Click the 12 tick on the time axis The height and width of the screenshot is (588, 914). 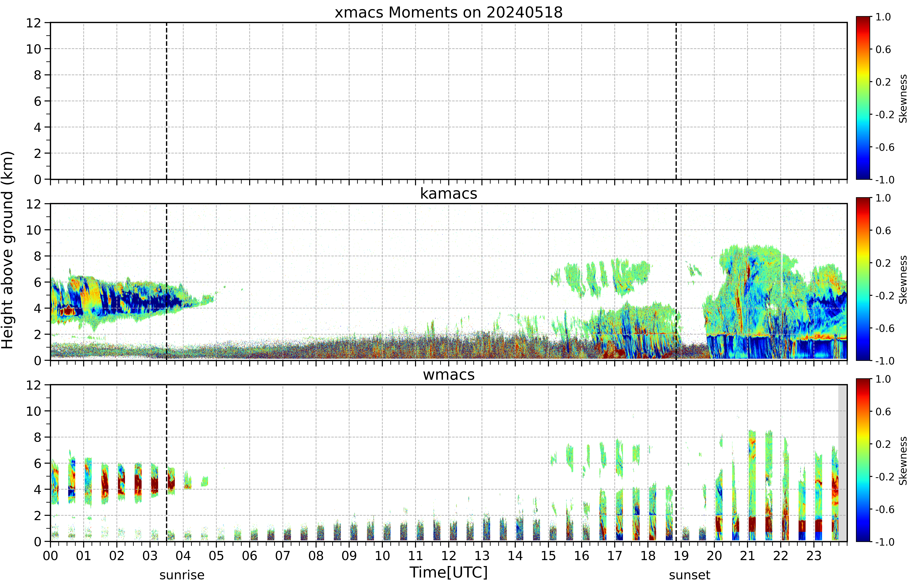pos(449,556)
